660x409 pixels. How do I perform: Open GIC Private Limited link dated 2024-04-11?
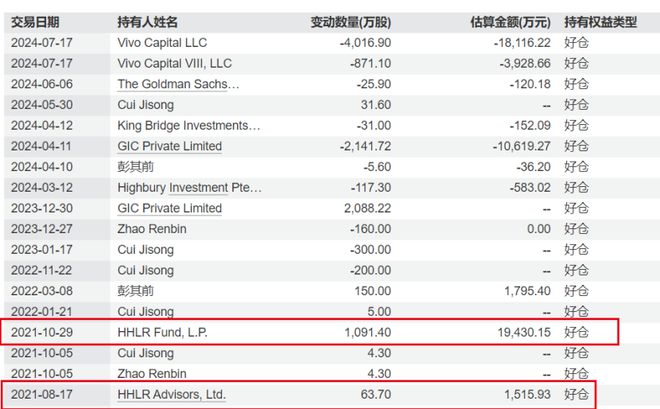(170, 146)
